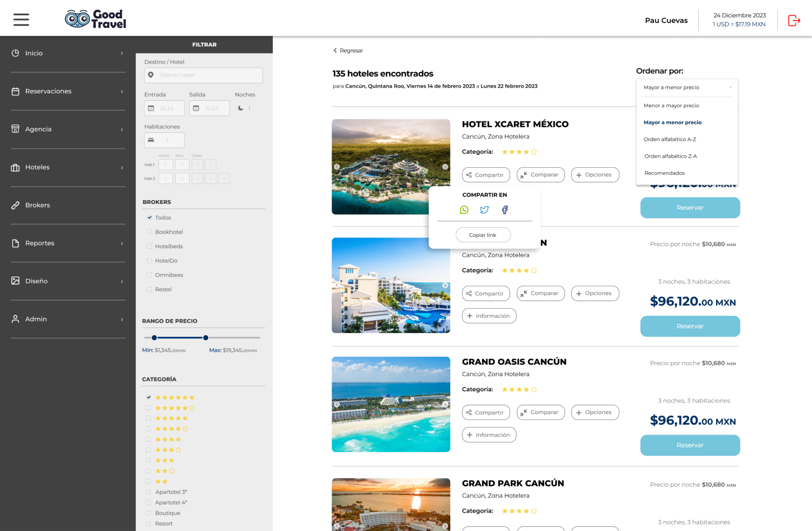
Task: Share via WhatsApp icon
Action: (464, 210)
